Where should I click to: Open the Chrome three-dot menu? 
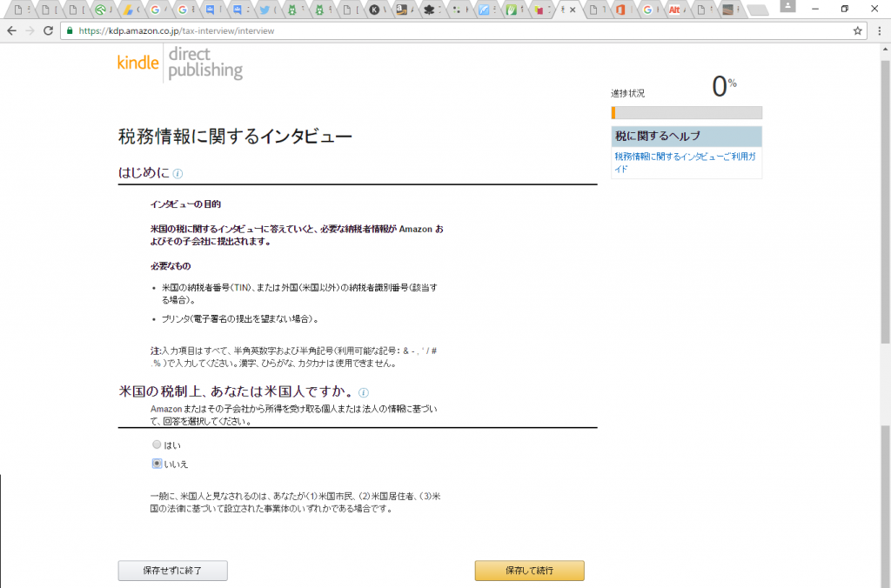(x=880, y=30)
